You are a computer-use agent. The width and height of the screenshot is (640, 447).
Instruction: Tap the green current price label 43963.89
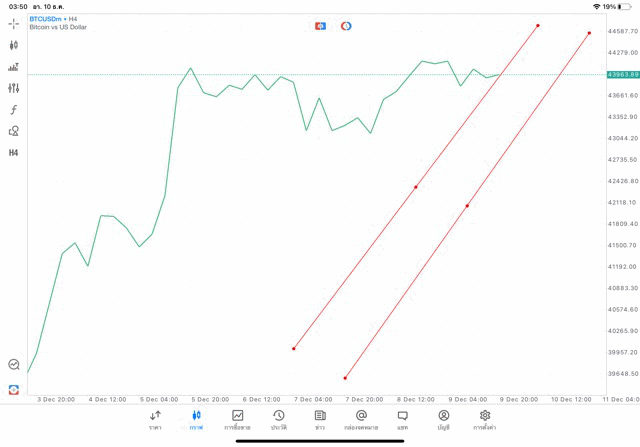tap(622, 74)
